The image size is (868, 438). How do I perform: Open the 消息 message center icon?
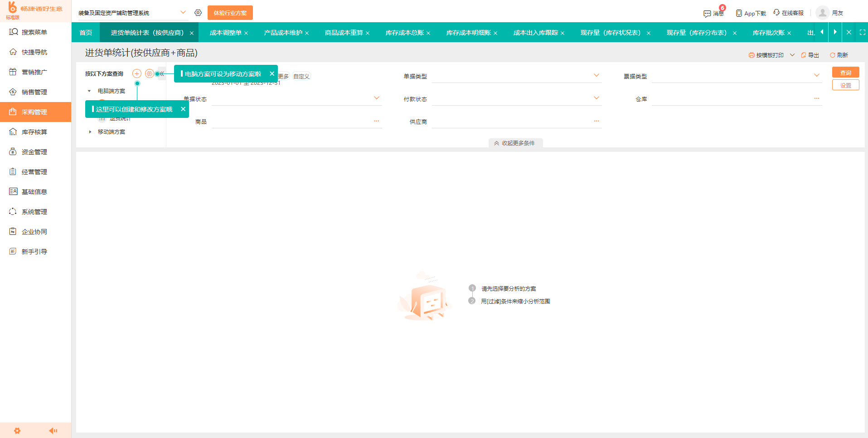[707, 13]
